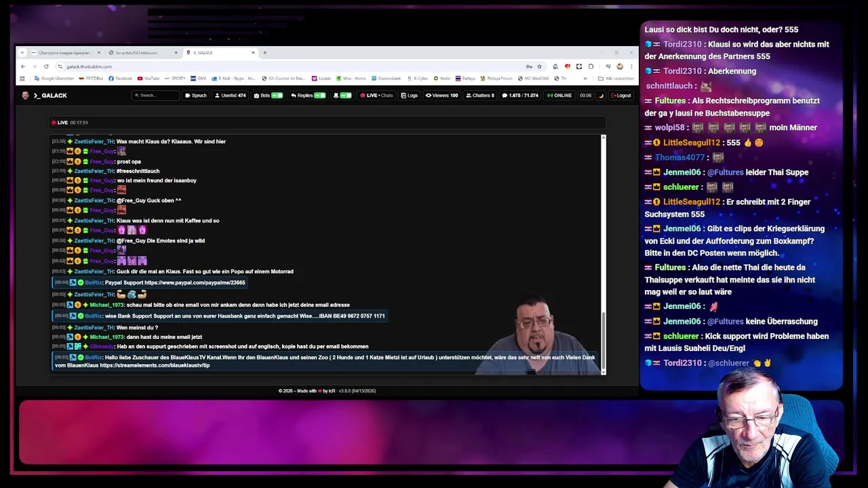Switch to the Champions-League-Spielplan tab
This screenshot has height=488, width=868.
pos(64,52)
